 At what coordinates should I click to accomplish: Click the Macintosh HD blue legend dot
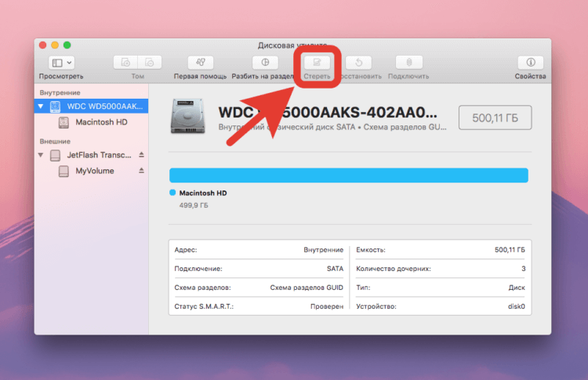172,193
